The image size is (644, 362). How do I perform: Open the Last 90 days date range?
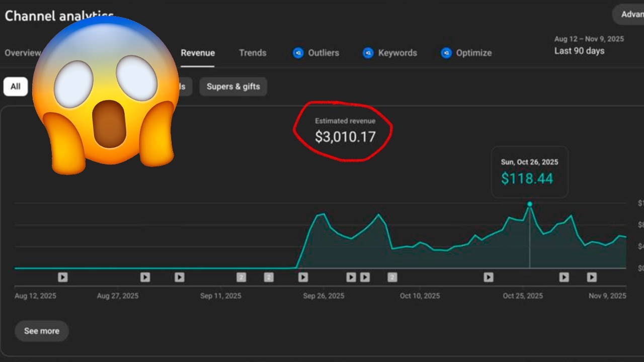pyautogui.click(x=579, y=51)
